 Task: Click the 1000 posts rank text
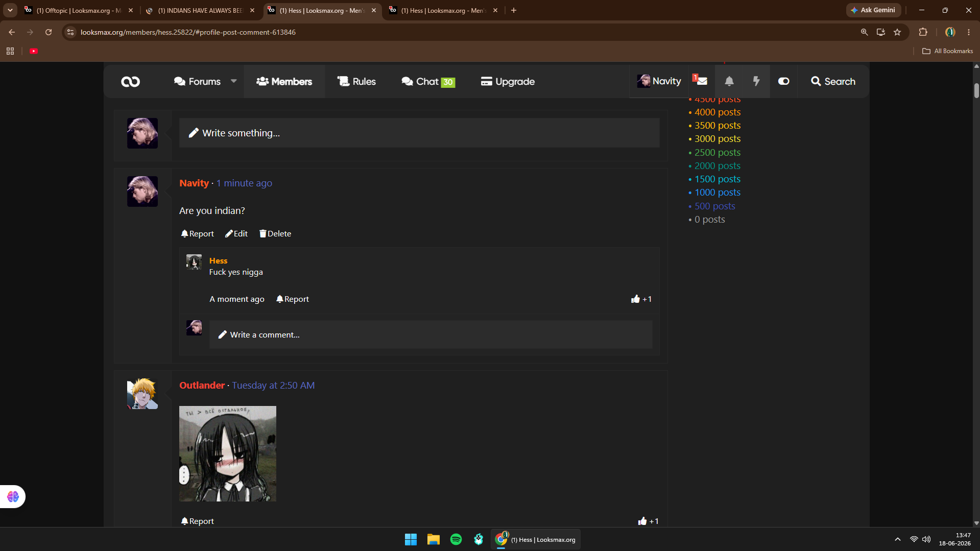coord(718,192)
